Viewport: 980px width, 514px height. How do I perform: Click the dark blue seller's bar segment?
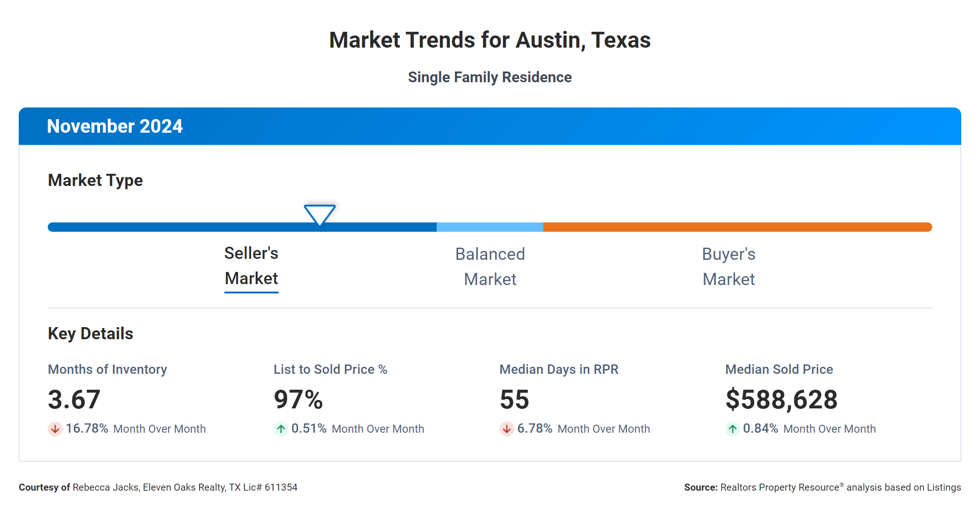(187, 227)
